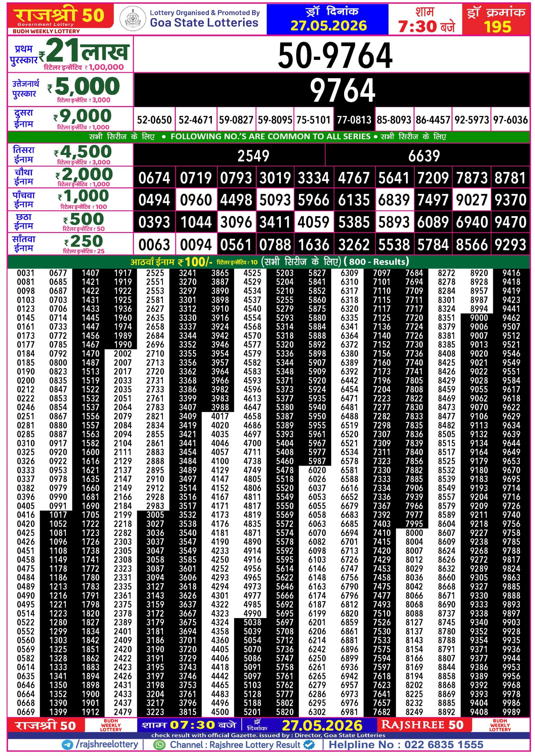The image size is (535, 756).
Task: Click third prize number 6639
Action: tap(424, 156)
